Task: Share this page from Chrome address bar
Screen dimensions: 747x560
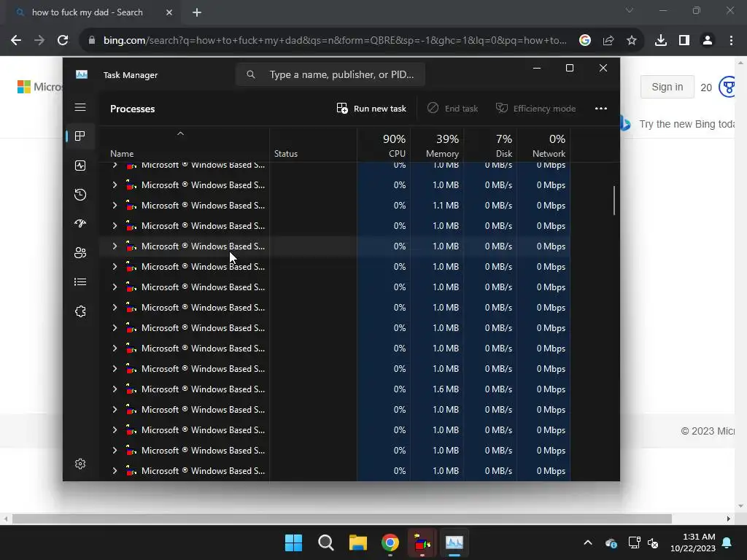Action: pos(608,41)
